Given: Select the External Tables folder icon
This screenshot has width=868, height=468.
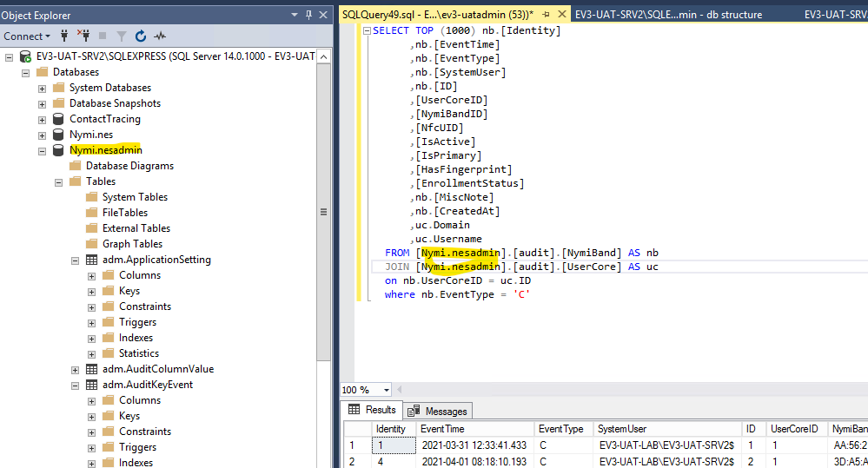Looking at the screenshot, I should [92, 227].
